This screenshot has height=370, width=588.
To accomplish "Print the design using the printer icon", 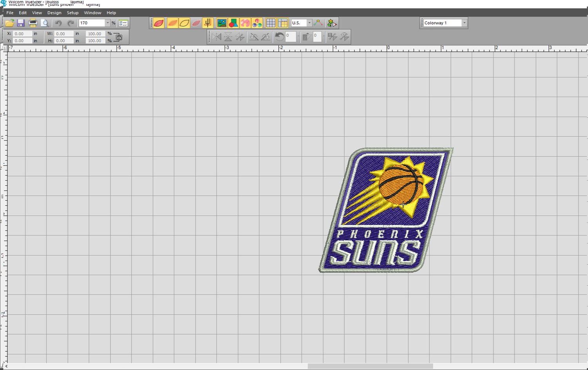I will 33,23.
